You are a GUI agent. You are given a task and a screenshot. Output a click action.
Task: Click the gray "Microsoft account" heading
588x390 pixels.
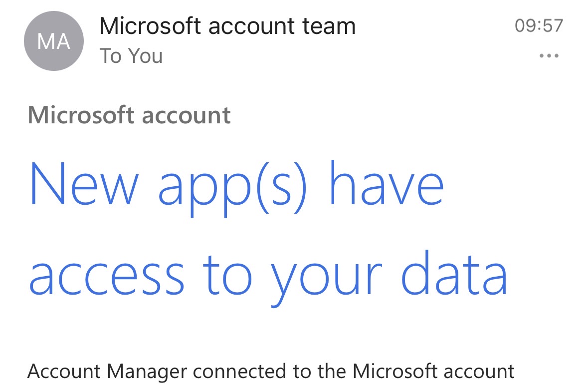click(129, 115)
